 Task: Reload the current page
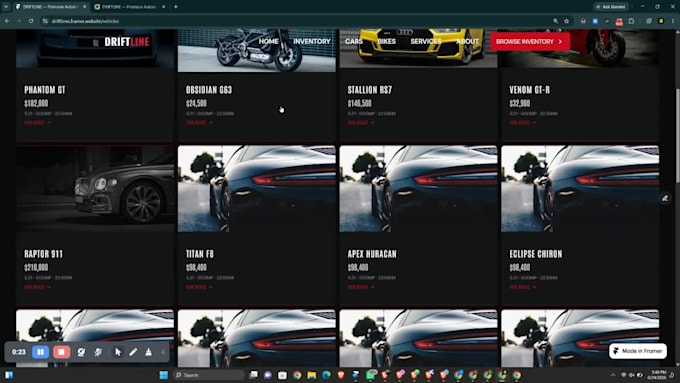point(31,21)
